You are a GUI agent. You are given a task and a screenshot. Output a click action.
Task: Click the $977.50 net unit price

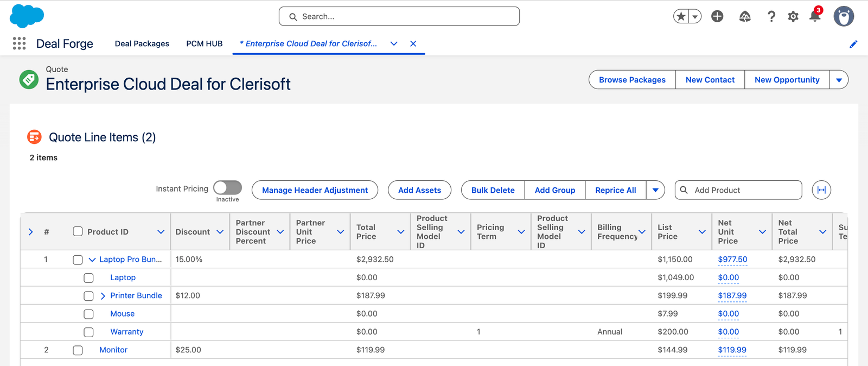tap(732, 260)
